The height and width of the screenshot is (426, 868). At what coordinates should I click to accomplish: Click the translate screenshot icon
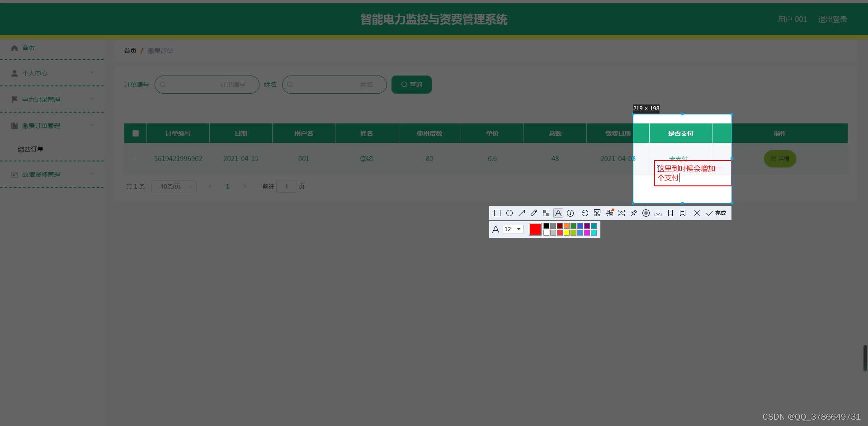[609, 213]
